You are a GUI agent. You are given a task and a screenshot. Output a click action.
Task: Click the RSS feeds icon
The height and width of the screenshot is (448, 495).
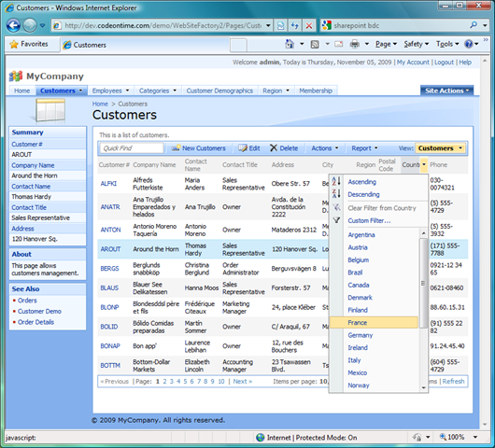tap(315, 45)
